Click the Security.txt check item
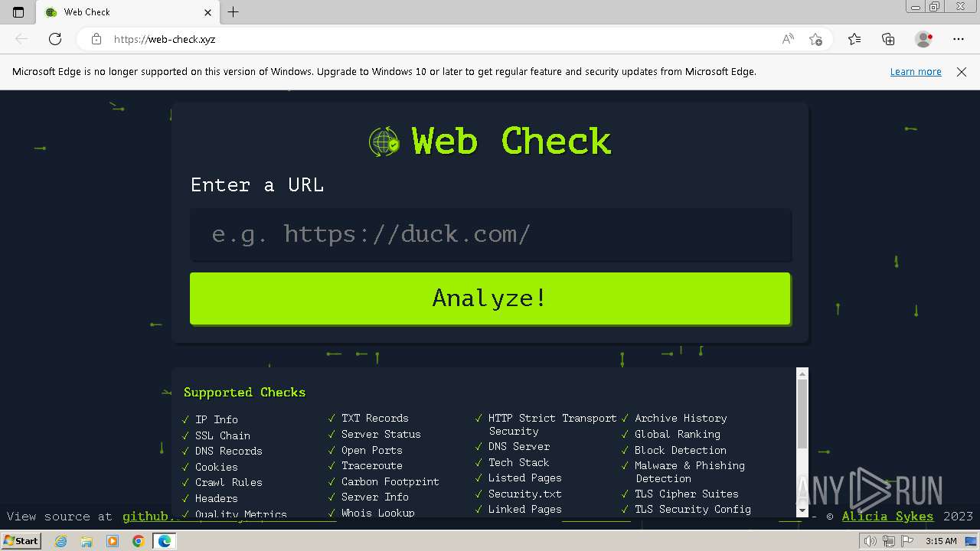 tap(525, 494)
